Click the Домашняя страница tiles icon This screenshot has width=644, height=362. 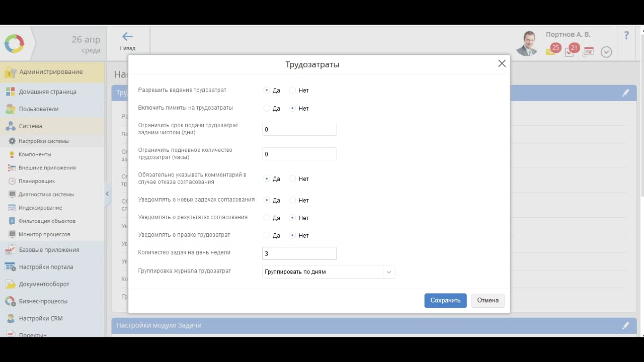11,92
